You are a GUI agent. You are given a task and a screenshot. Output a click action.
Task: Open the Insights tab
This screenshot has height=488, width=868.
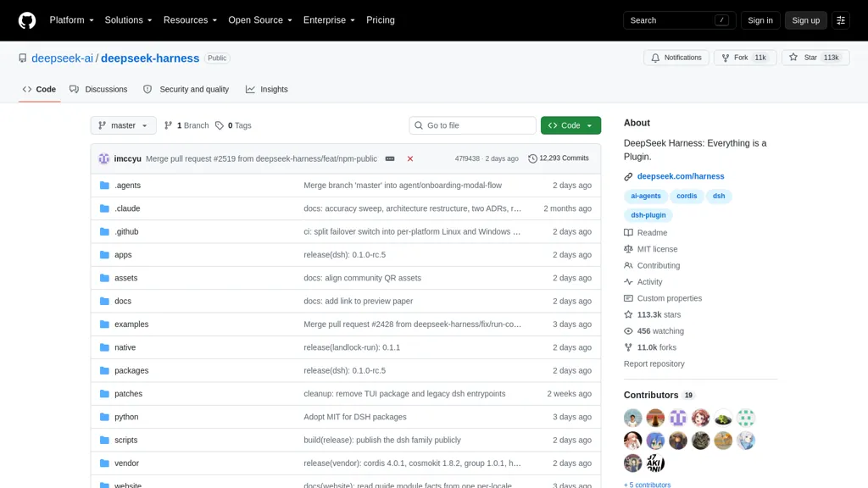pos(267,89)
